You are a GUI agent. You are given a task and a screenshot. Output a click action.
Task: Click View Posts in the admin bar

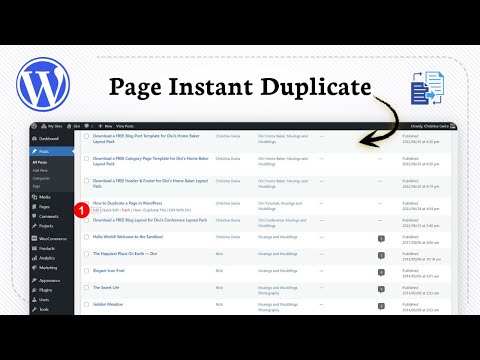(125, 126)
